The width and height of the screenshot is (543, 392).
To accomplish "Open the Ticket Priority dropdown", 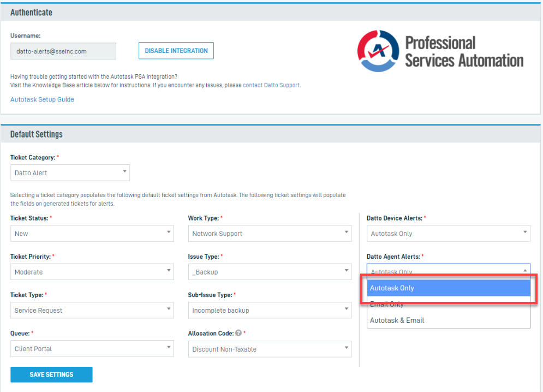I will click(x=92, y=272).
